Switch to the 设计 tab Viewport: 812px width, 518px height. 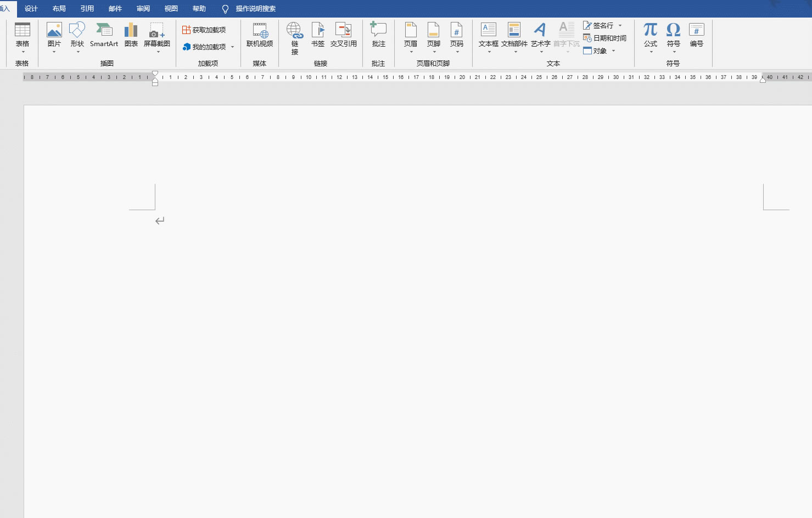pyautogui.click(x=31, y=9)
